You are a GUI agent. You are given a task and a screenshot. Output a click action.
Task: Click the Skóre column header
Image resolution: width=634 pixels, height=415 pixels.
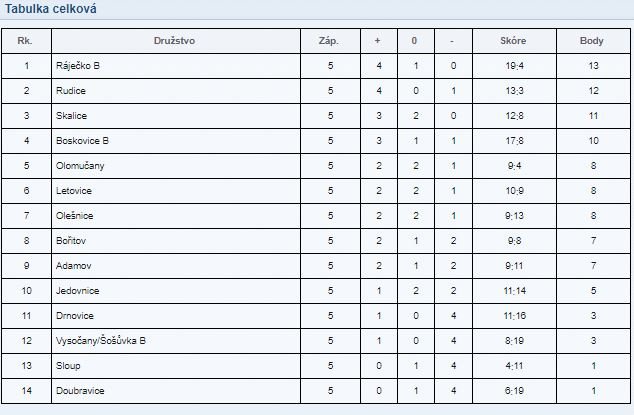click(x=513, y=41)
